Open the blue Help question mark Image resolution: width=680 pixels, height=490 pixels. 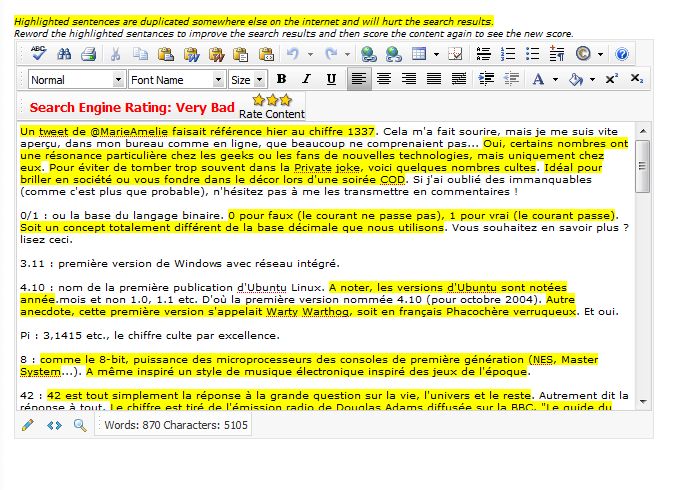622,54
